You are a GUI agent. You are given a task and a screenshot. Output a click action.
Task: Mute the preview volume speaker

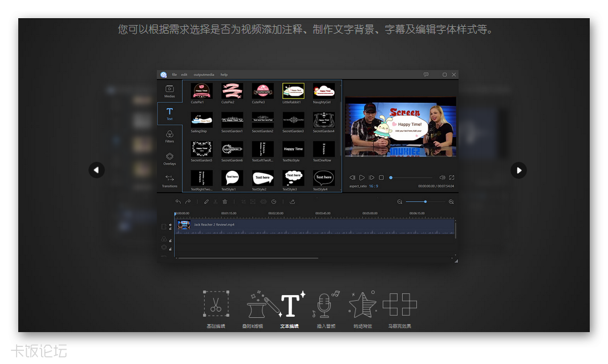point(442,178)
